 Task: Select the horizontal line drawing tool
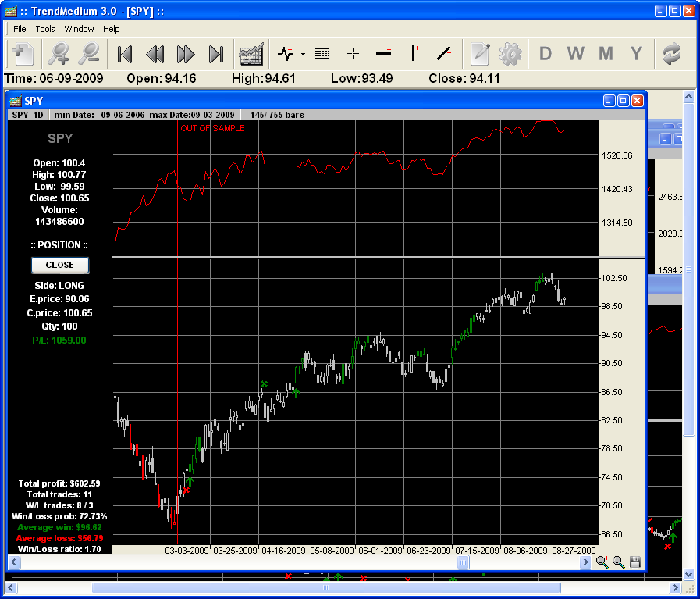pos(383,54)
